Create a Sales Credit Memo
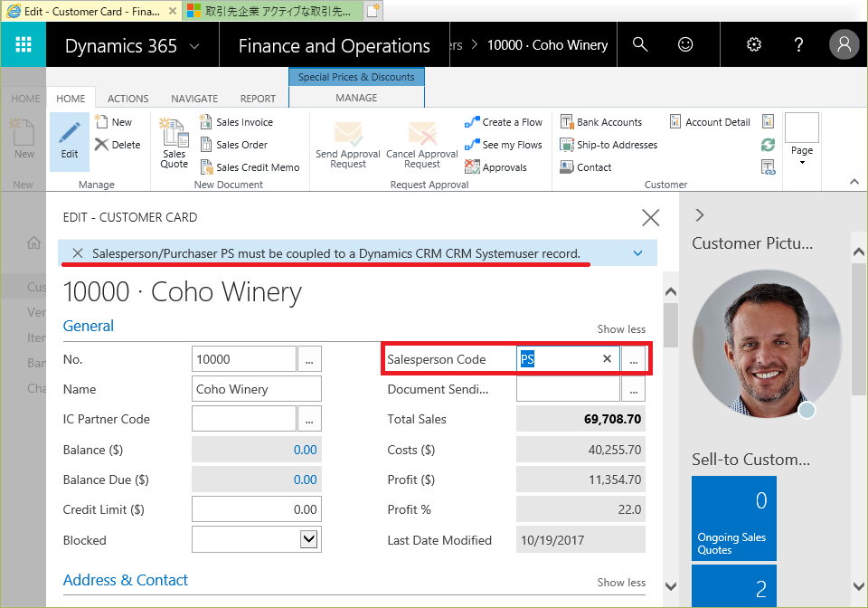The width and height of the screenshot is (868, 608). (x=250, y=167)
